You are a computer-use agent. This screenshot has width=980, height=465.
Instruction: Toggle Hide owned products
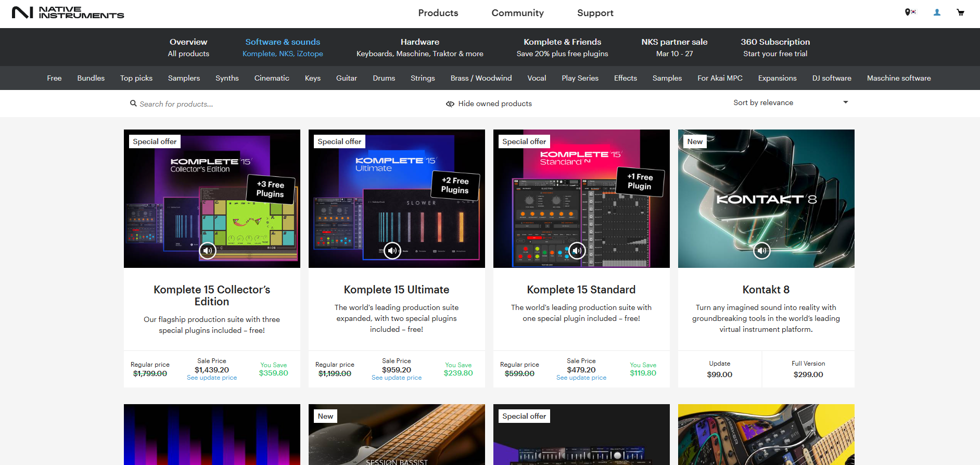click(x=489, y=104)
